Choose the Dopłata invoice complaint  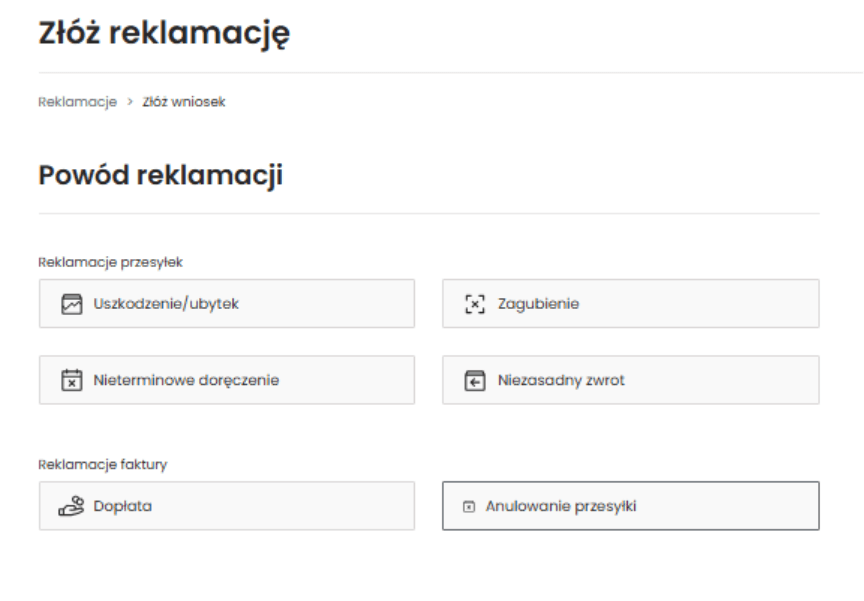coord(226,506)
